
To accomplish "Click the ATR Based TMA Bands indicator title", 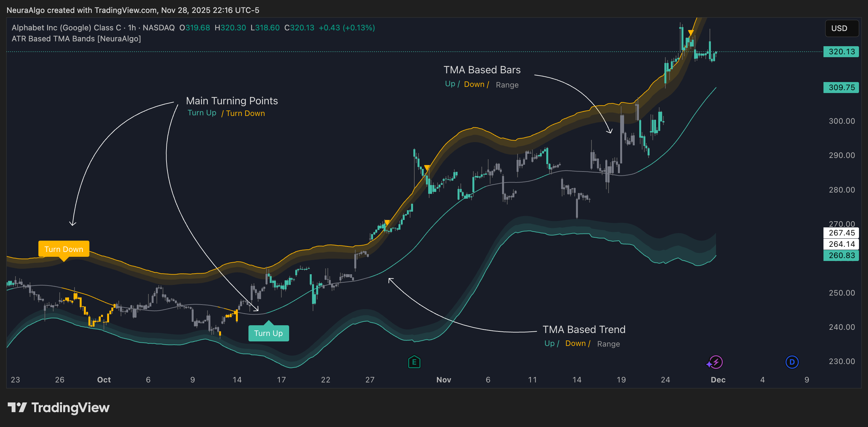I will coord(76,39).
